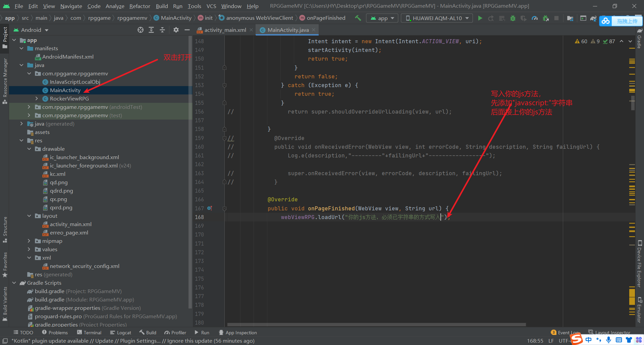This screenshot has width=644, height=345.
Task: Open the Logcat tool window
Action: pos(120,333)
